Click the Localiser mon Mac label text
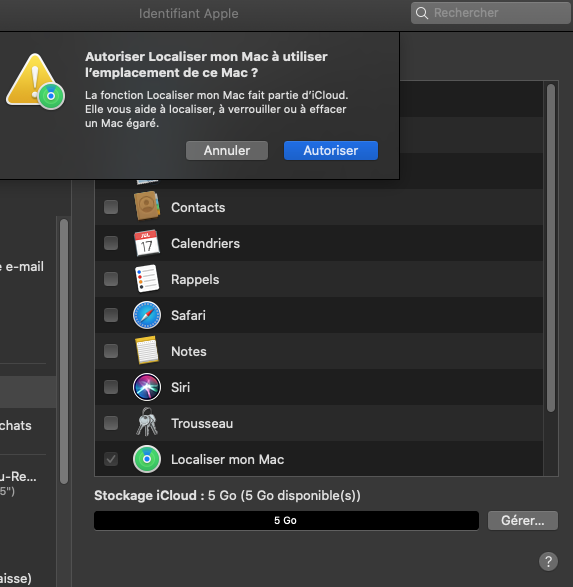This screenshot has width=573, height=587. (228, 459)
